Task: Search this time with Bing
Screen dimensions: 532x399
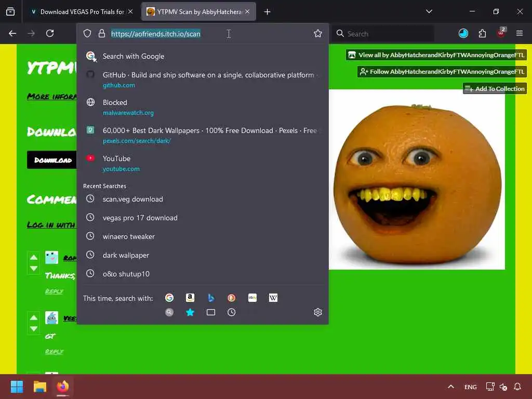Action: [x=211, y=298]
